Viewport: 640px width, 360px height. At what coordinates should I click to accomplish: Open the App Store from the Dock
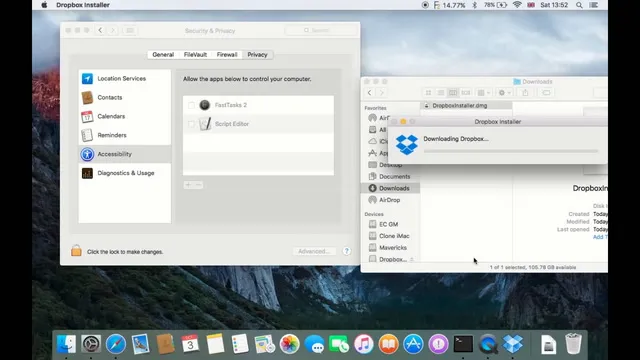click(413, 344)
